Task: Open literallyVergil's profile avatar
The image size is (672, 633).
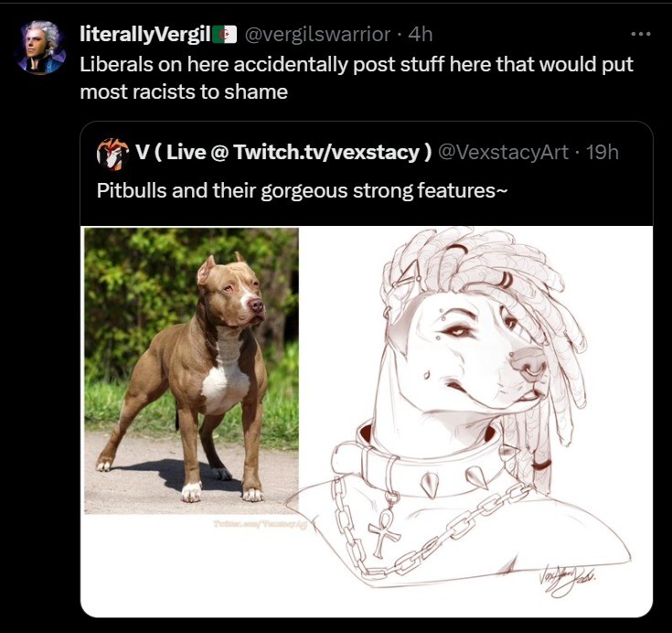Action: [x=40, y=47]
